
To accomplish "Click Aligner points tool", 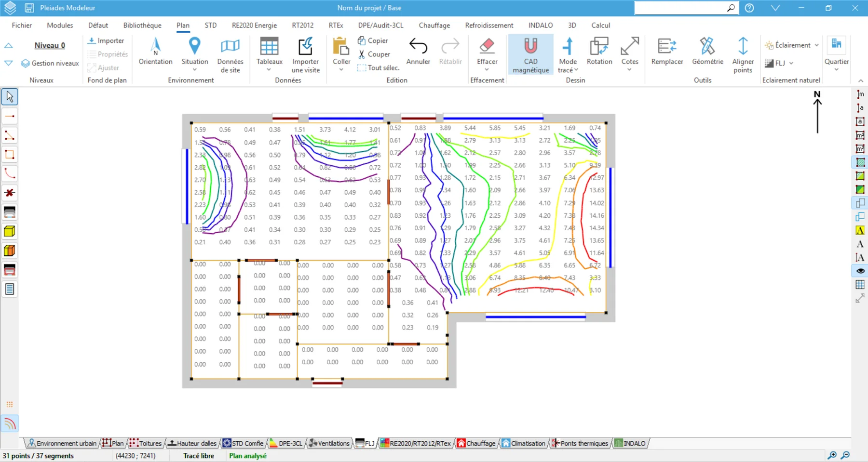I will point(743,55).
